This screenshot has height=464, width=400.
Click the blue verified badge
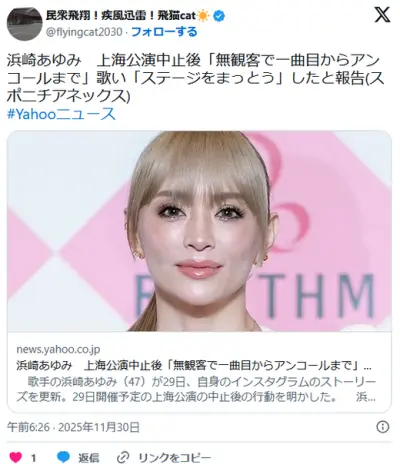pyautogui.click(x=219, y=16)
